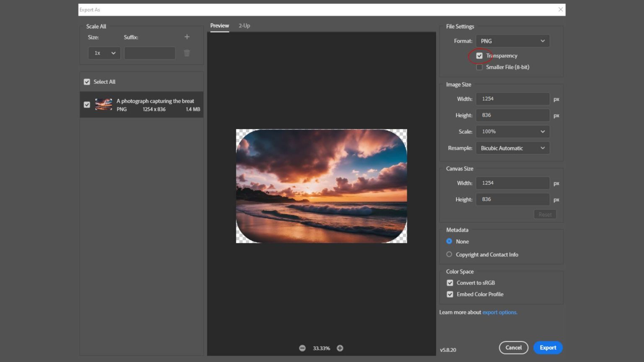Select None under Metadata
The image size is (644, 362).
tap(449, 241)
